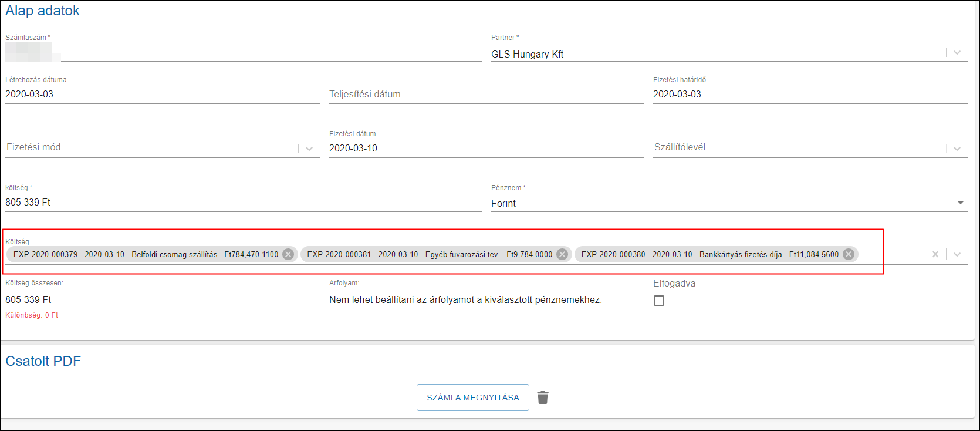Remove the EXP-2020-000381 cost chip
The width and height of the screenshot is (980, 431).
[x=562, y=254]
